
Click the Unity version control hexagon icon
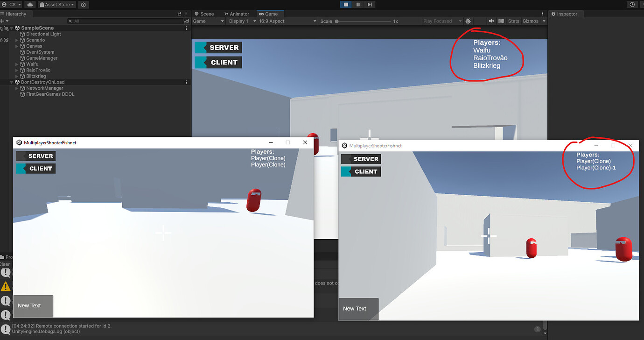(x=83, y=5)
